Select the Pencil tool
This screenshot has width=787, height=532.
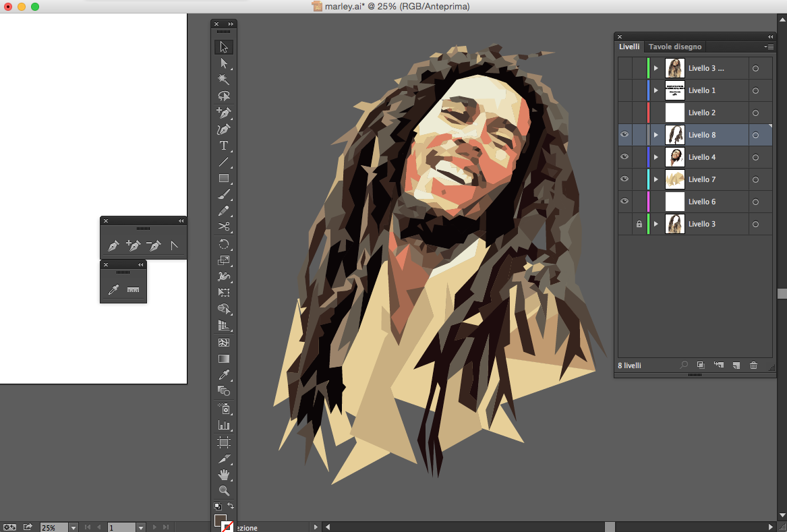point(224,211)
